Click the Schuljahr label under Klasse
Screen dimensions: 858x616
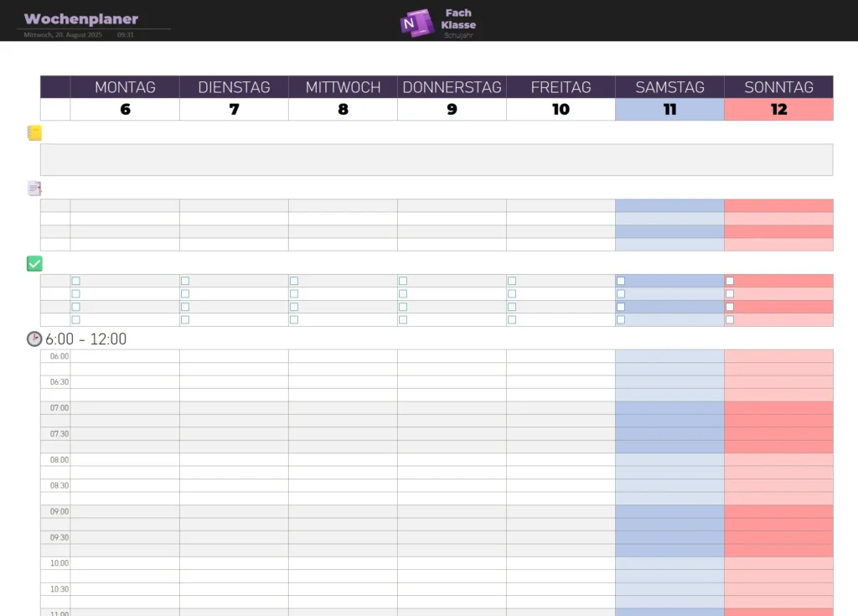click(x=458, y=35)
